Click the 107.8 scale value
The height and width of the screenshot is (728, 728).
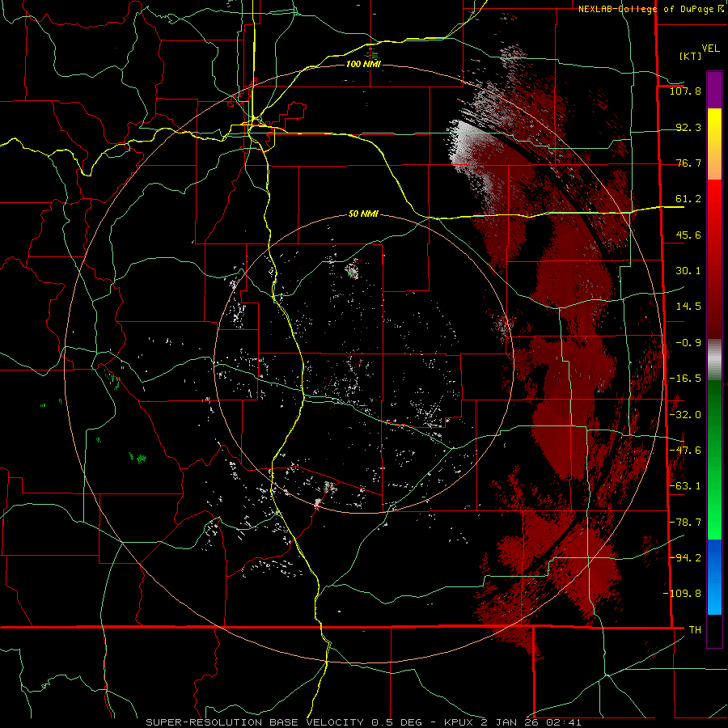[685, 91]
